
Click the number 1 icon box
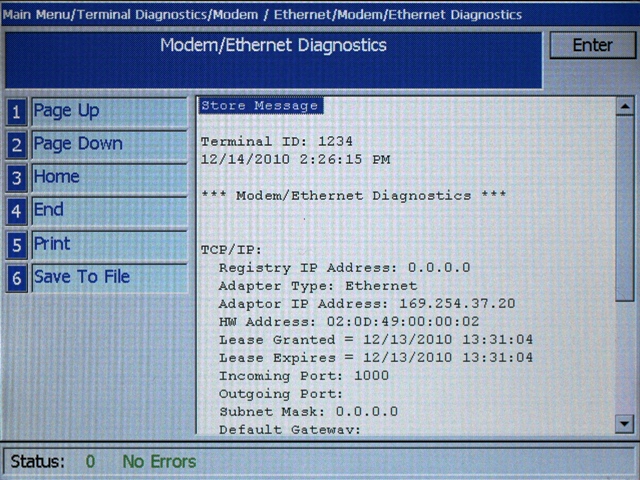[16, 112]
